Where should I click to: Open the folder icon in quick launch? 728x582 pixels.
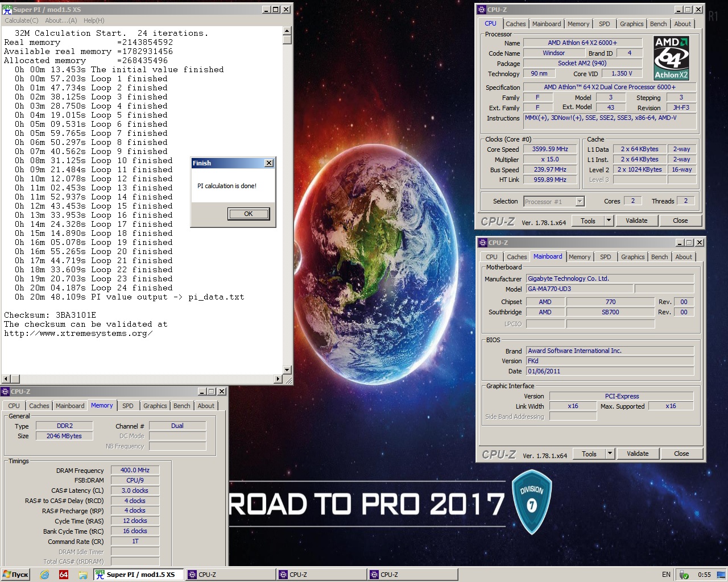[82, 575]
